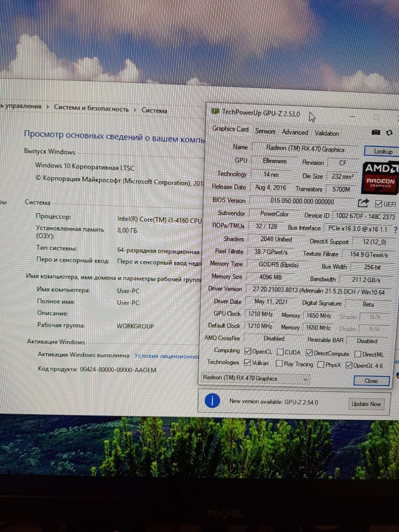
Task: Switch to the Sensors tab
Action: (x=265, y=131)
